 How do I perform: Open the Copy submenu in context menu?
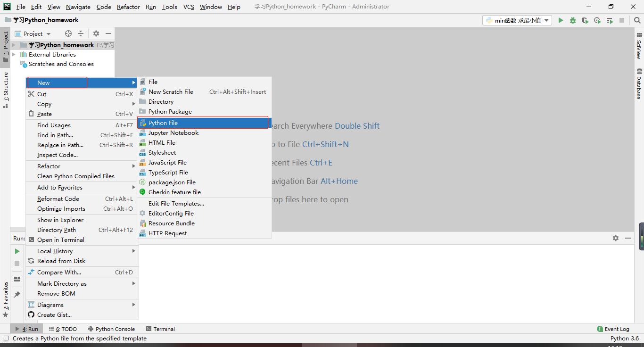(82, 104)
